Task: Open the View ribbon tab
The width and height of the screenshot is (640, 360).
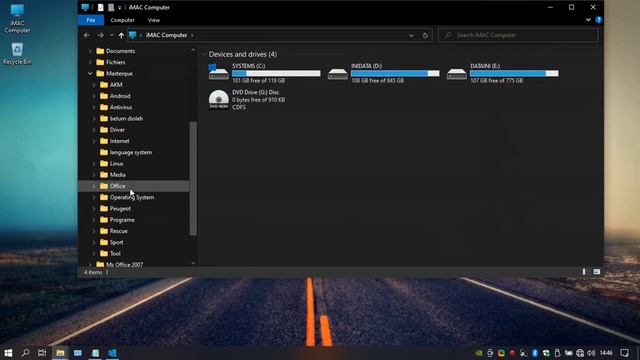Action: click(x=153, y=20)
